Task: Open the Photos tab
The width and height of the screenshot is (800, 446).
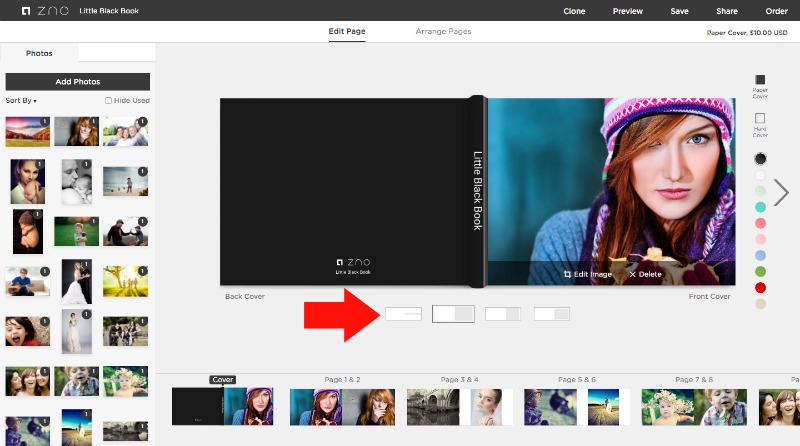Action: click(39, 53)
